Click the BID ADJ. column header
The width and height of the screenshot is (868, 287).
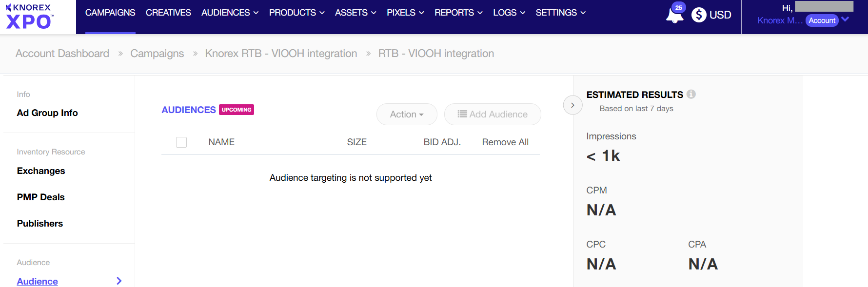[x=442, y=142]
